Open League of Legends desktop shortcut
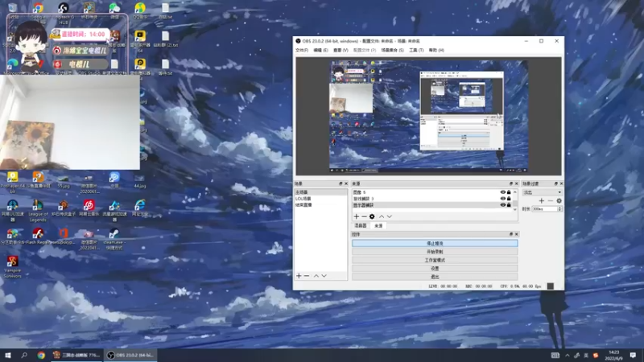This screenshot has width=644, height=362. pos(38,211)
